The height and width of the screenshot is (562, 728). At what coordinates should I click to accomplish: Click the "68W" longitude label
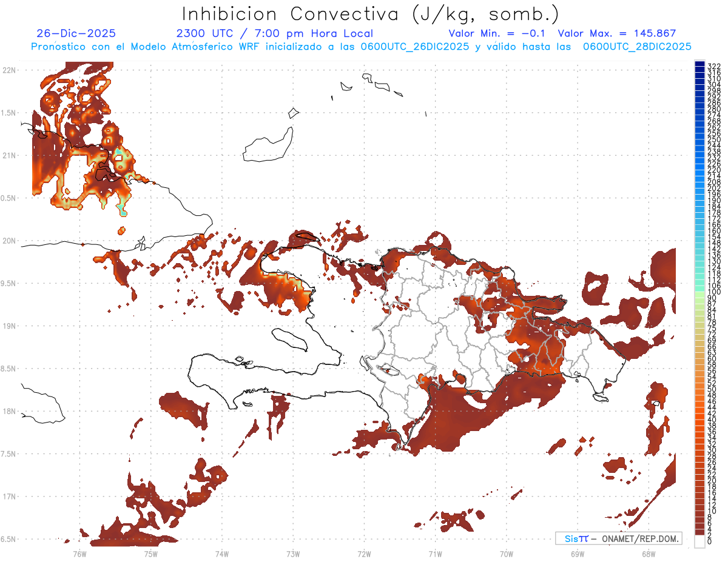[648, 554]
